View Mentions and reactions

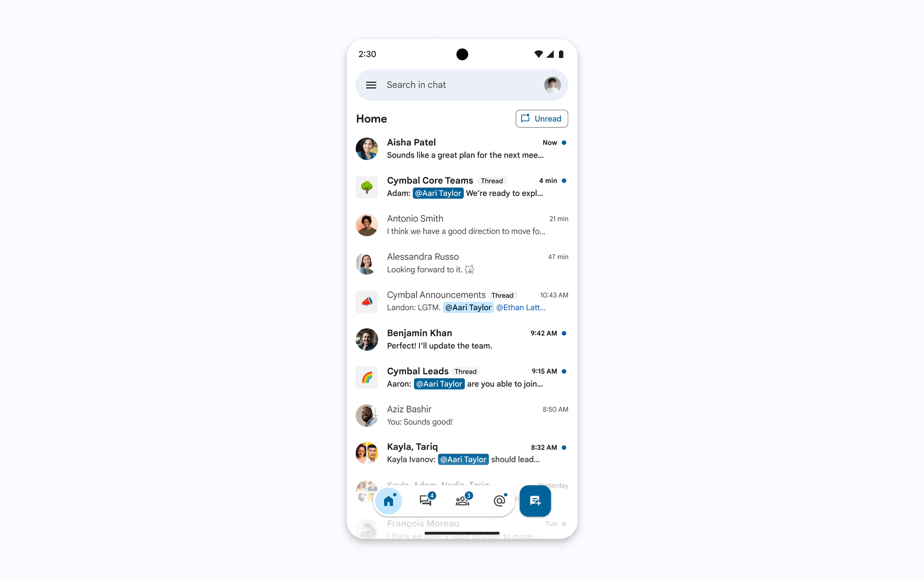pos(498,500)
